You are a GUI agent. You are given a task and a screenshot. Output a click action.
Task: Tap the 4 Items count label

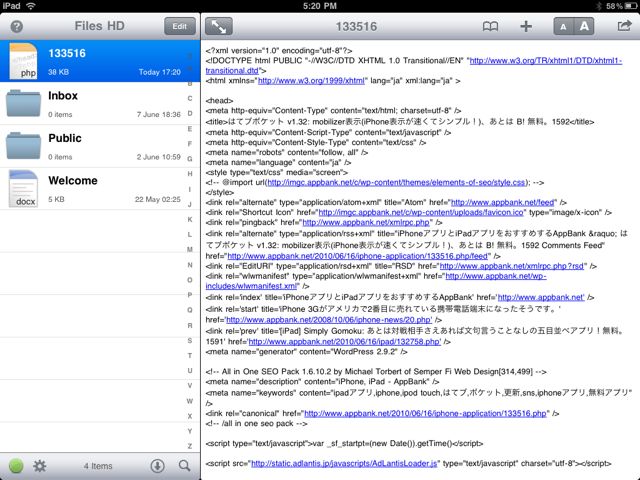tap(98, 466)
